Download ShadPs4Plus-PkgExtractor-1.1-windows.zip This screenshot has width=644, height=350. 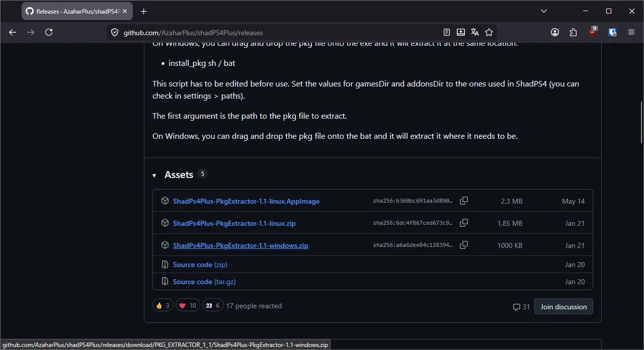(240, 245)
